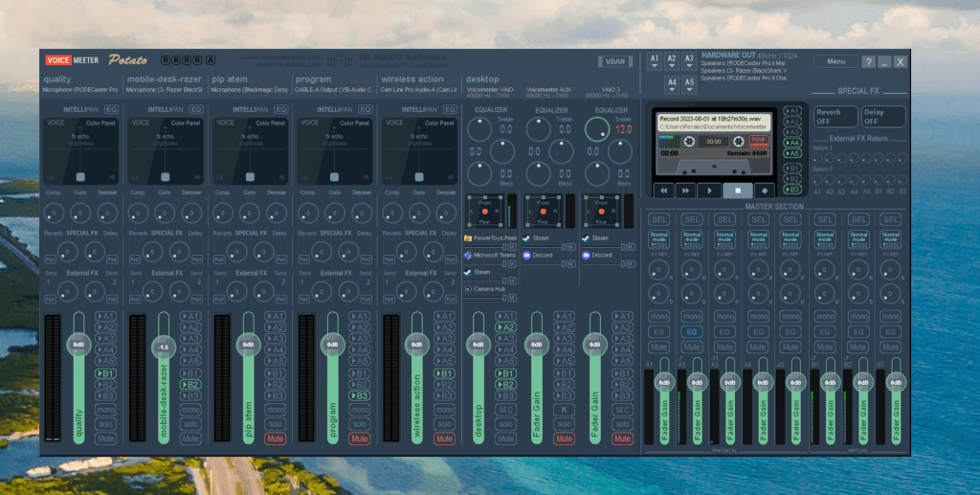This screenshot has height=495, width=980.
Task: Select master bus A1 with its SEL button
Action: tap(658, 219)
